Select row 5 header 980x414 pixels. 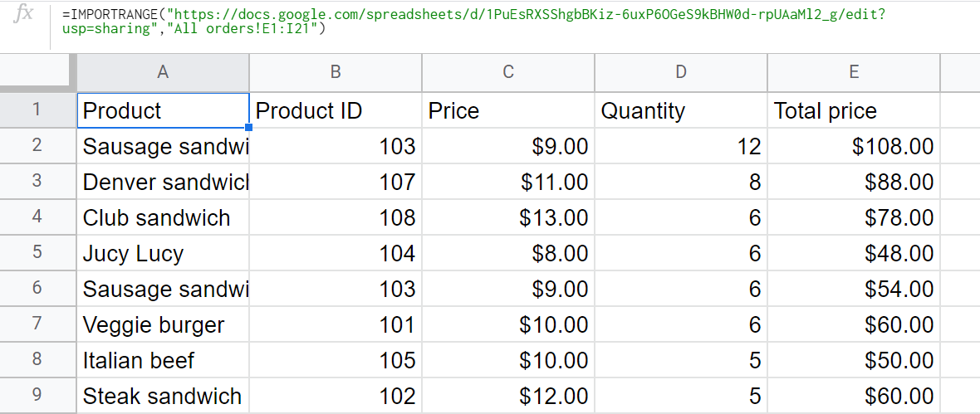[x=37, y=252]
